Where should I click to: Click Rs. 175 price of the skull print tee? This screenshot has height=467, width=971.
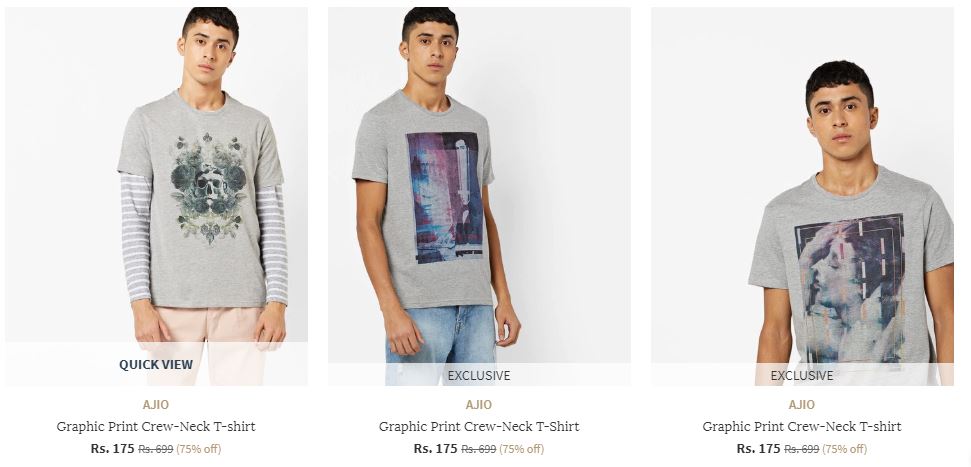click(113, 448)
